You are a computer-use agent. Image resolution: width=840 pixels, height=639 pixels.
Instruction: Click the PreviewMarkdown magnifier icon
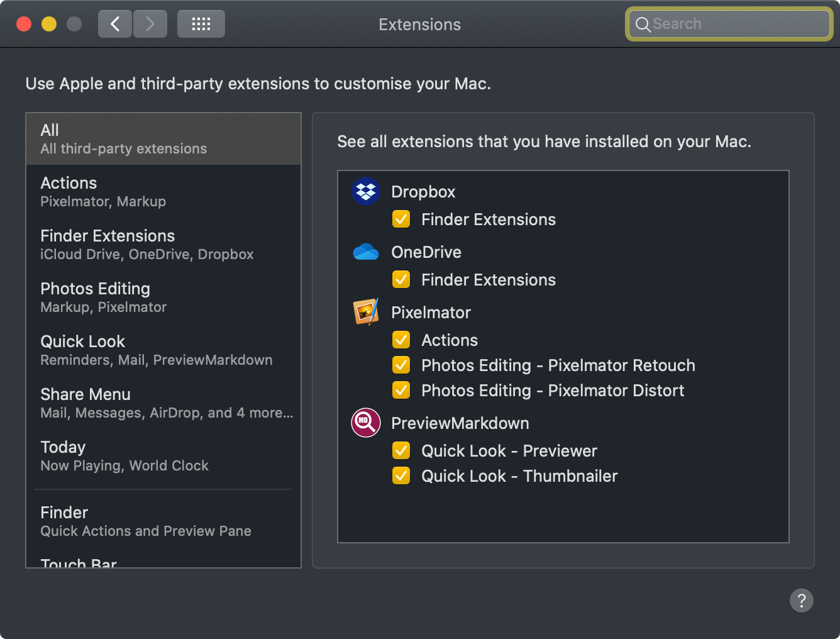(366, 423)
